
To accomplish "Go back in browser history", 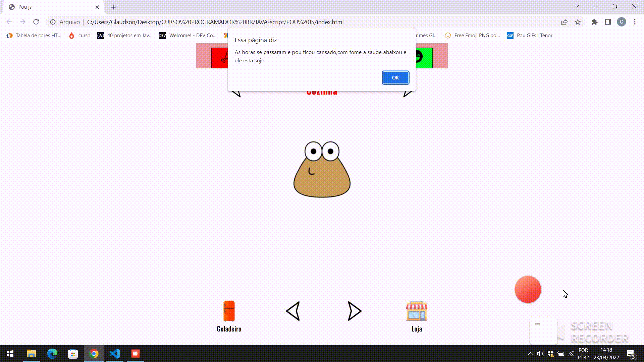I will click(9, 22).
